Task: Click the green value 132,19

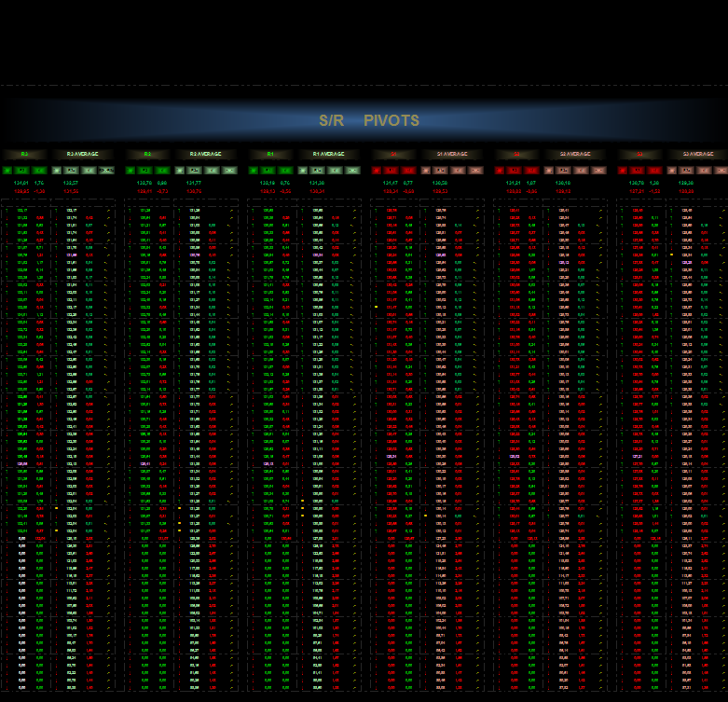Action: tap(267, 183)
